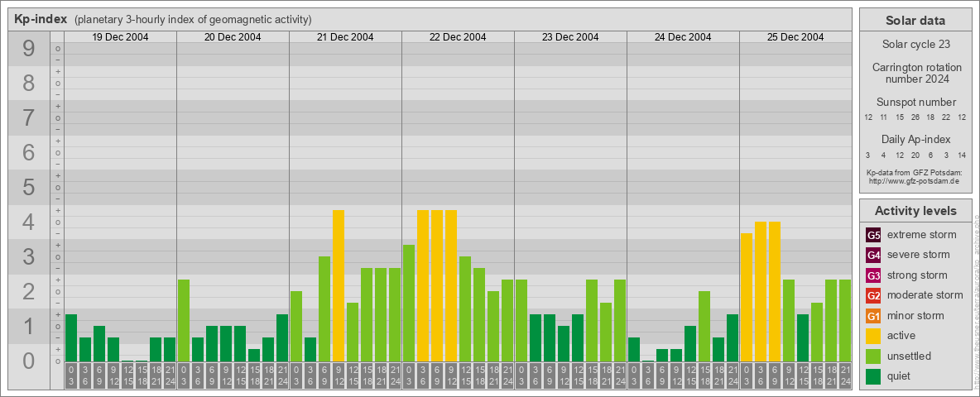
Task: Click the Kp-index chart title
Action: click(41, 19)
